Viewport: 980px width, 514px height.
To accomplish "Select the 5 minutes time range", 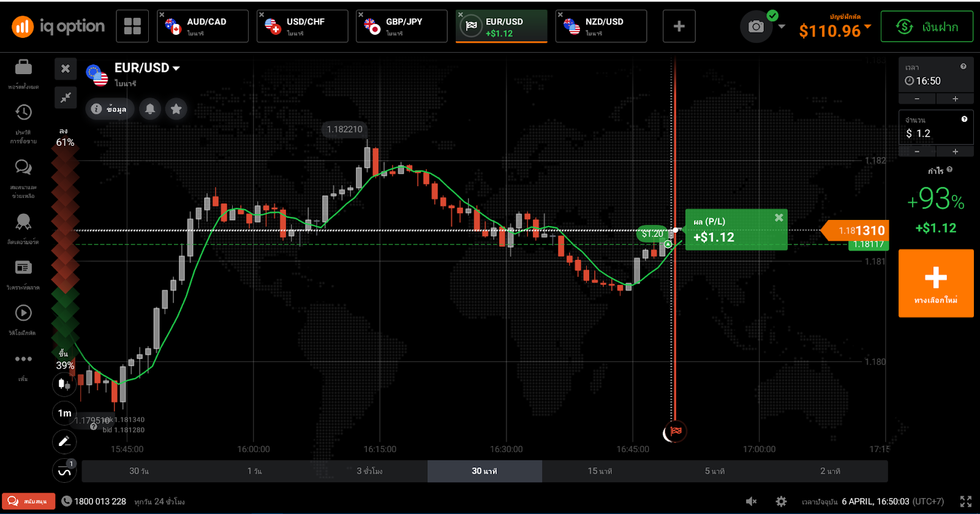I will point(715,471).
